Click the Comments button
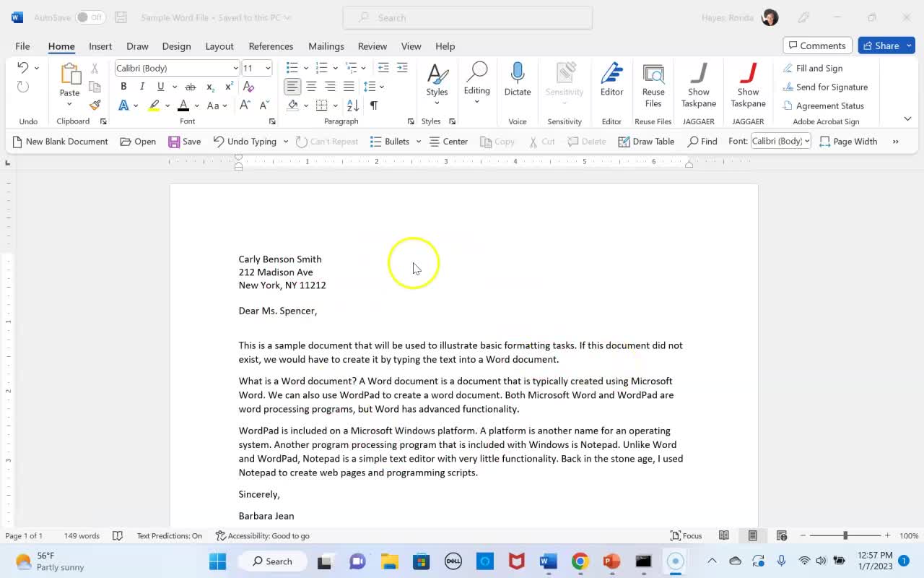 coord(818,46)
